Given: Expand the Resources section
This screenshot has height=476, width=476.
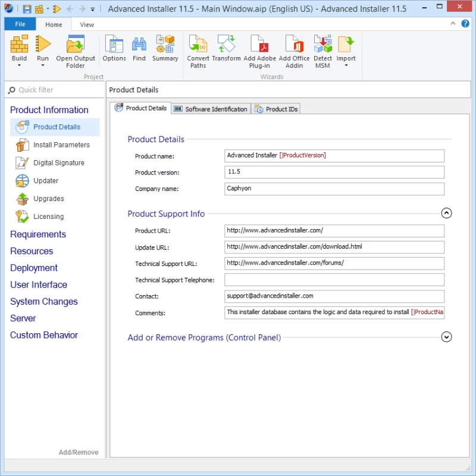Looking at the screenshot, I should click(32, 251).
